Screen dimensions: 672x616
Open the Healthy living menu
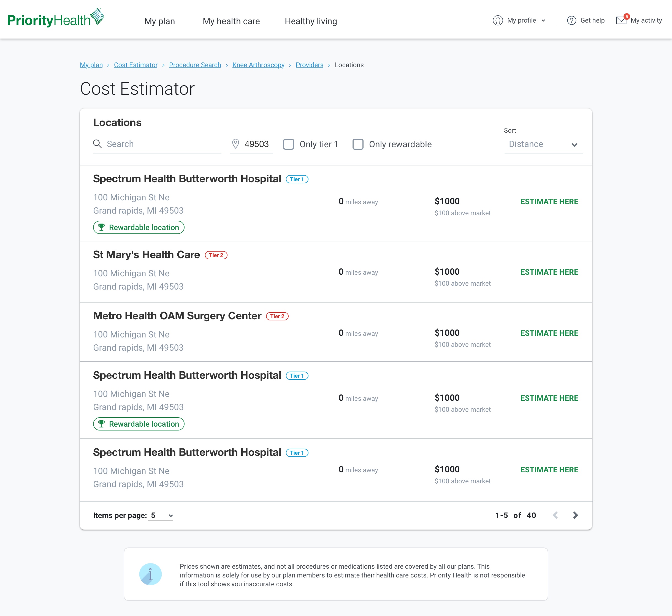tap(311, 21)
